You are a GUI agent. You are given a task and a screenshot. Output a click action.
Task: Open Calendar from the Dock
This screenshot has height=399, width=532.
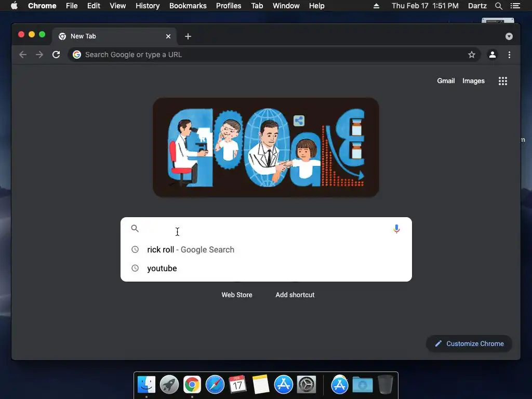pos(237,385)
